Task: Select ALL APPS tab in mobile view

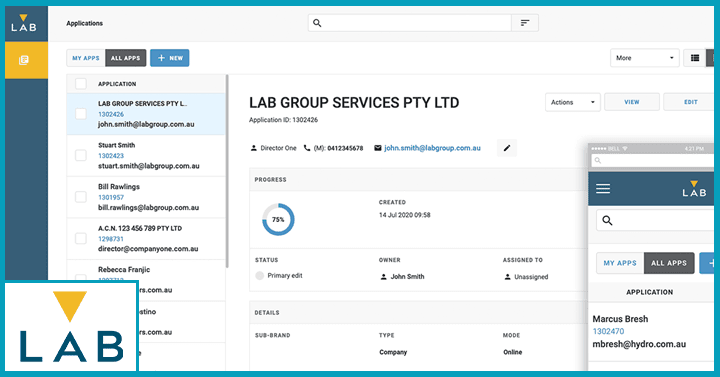Action: click(x=669, y=263)
